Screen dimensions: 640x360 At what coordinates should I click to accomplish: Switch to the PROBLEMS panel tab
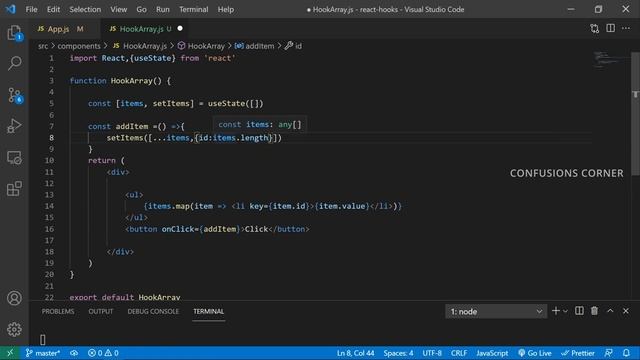pos(58,311)
